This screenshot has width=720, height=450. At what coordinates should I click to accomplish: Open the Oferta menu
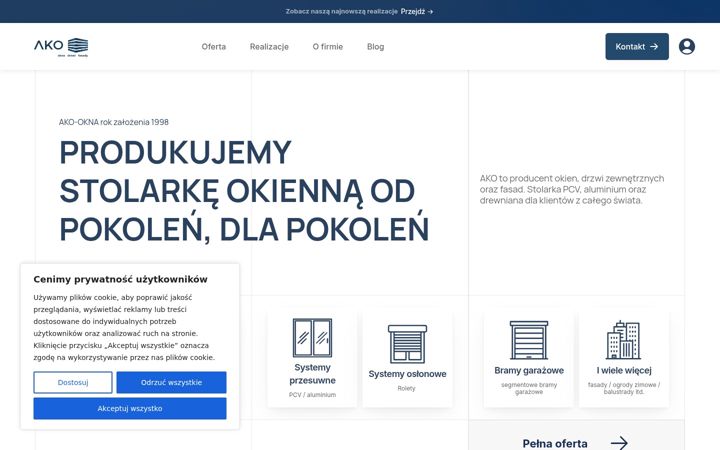tap(214, 46)
